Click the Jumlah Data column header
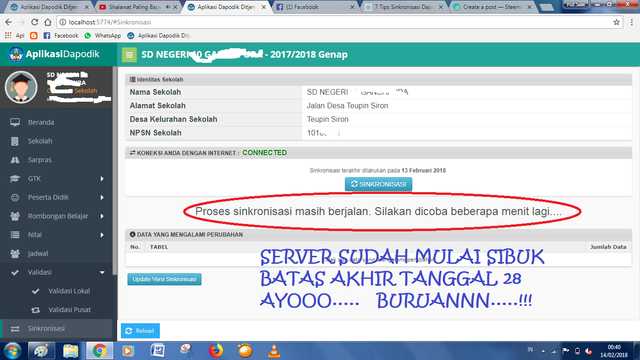 tap(608, 247)
